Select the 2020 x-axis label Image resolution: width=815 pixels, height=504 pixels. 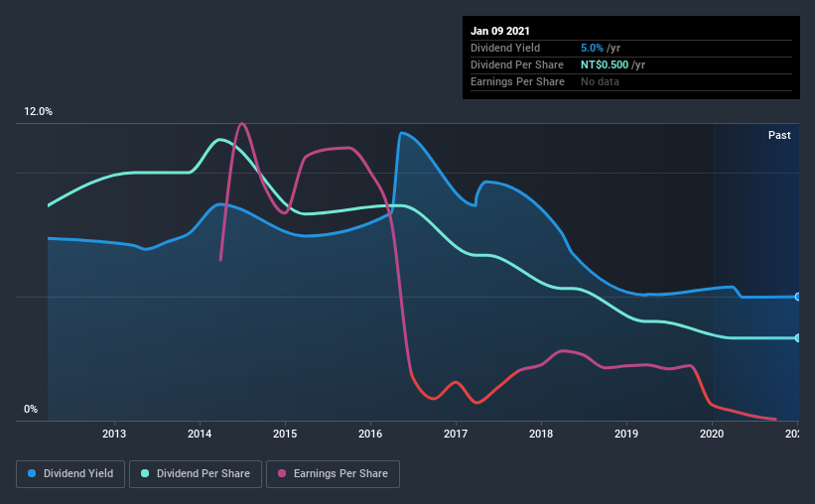(x=712, y=434)
